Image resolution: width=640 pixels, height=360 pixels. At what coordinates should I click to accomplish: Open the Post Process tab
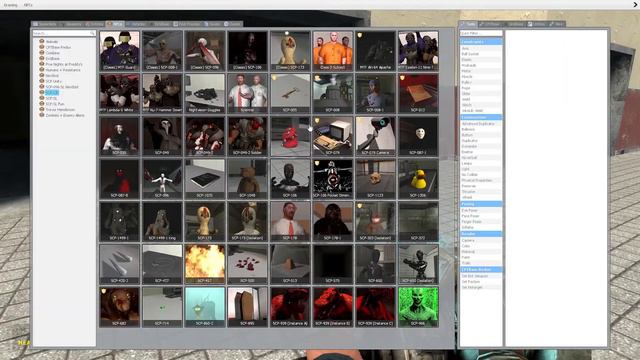pos(187,24)
